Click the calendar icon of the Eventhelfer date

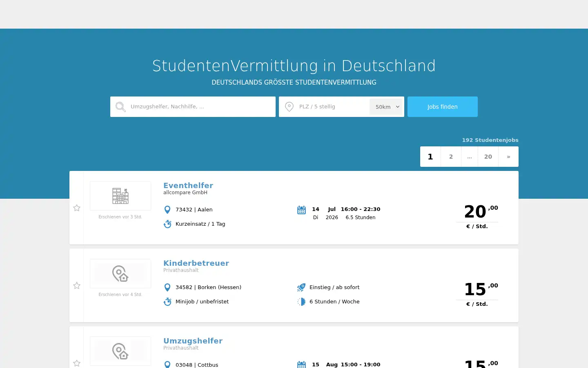[301, 210]
